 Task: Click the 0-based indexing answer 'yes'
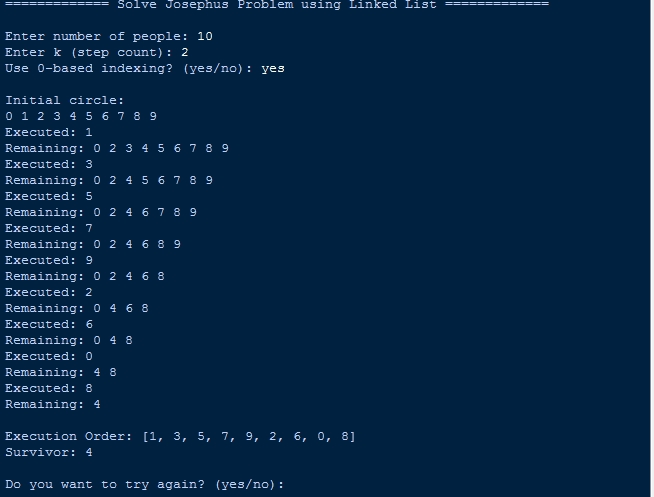pyautogui.click(x=273, y=68)
